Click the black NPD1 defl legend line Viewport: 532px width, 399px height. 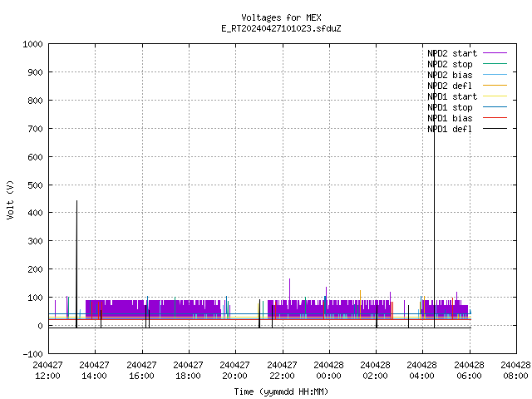pos(495,129)
